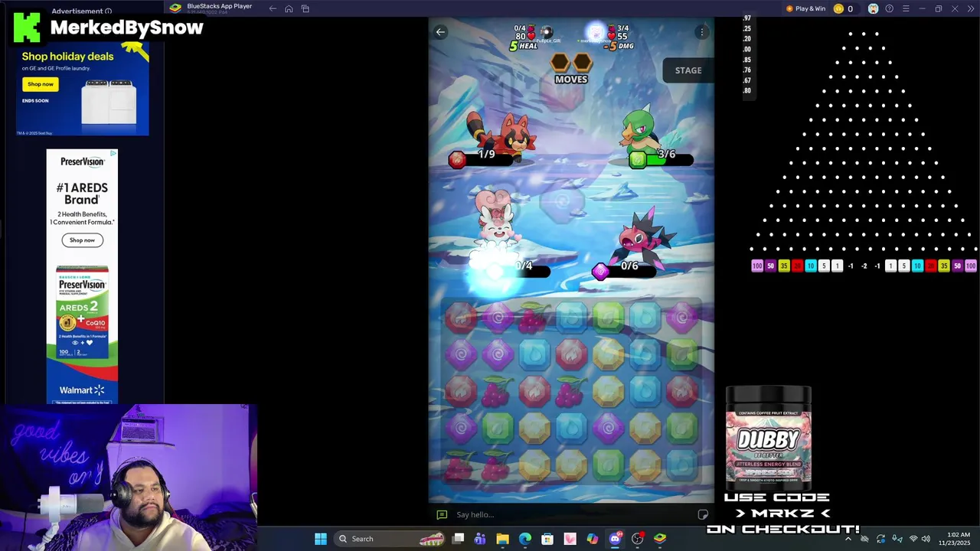Expand hidden system tray icons
Screen dimensions: 980x551
(x=848, y=539)
